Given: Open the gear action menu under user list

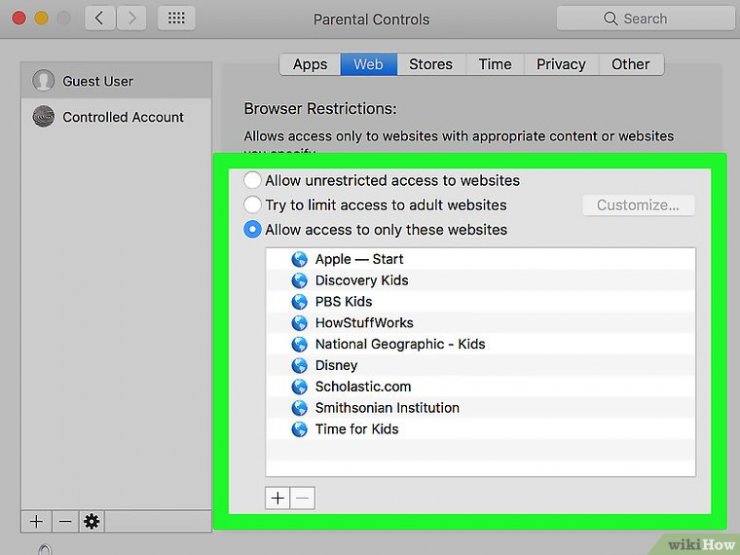Looking at the screenshot, I should point(92,521).
